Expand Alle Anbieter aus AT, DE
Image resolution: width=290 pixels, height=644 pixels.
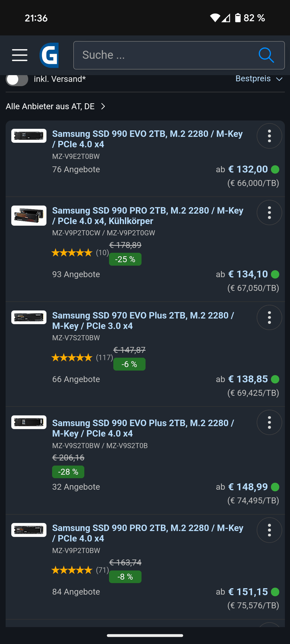point(55,107)
